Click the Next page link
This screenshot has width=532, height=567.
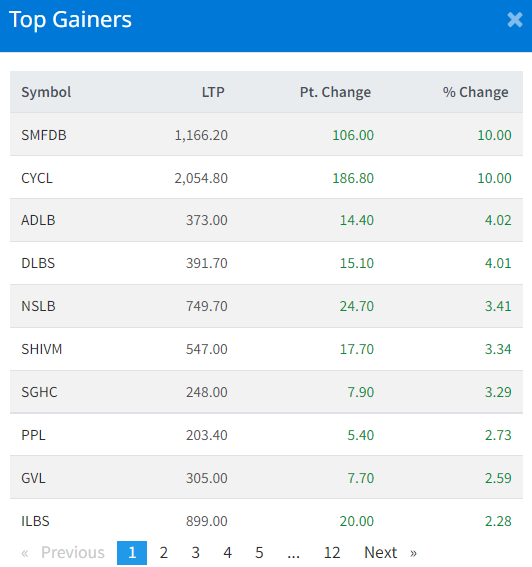pyautogui.click(x=390, y=553)
